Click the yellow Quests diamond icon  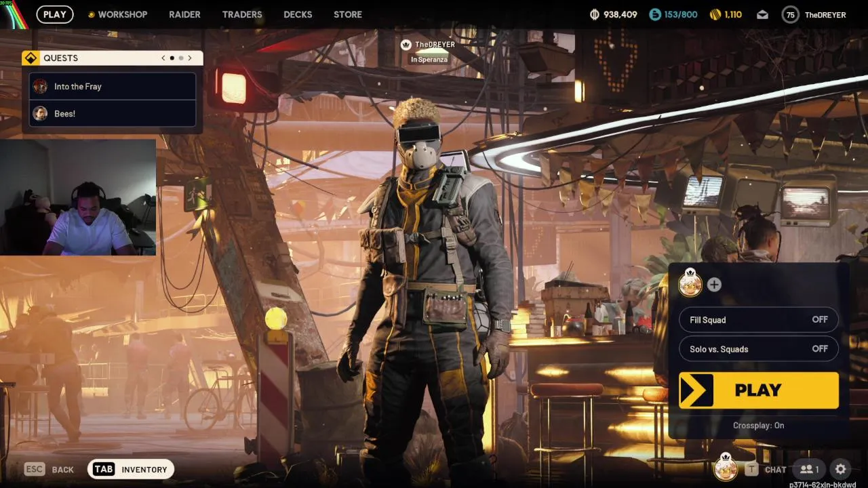tap(31, 58)
